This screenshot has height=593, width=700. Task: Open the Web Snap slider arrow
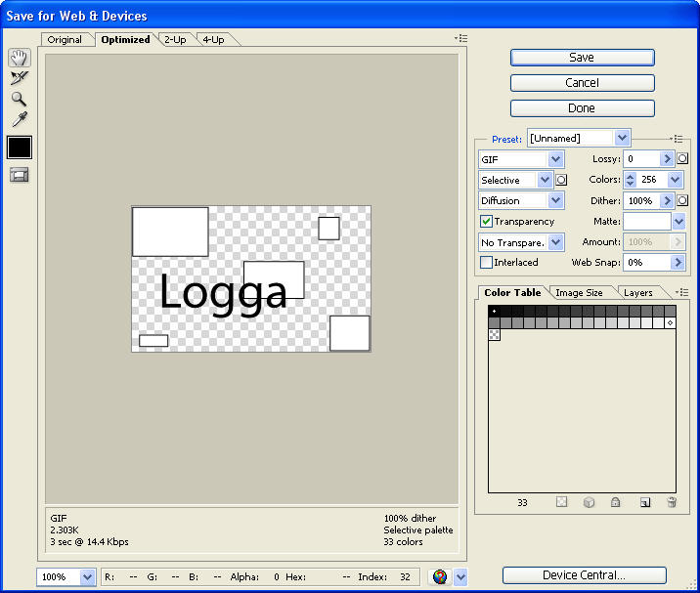(x=678, y=263)
